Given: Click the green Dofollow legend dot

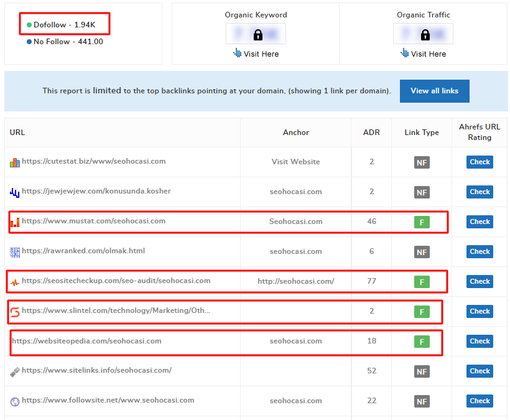Looking at the screenshot, I should (29, 25).
